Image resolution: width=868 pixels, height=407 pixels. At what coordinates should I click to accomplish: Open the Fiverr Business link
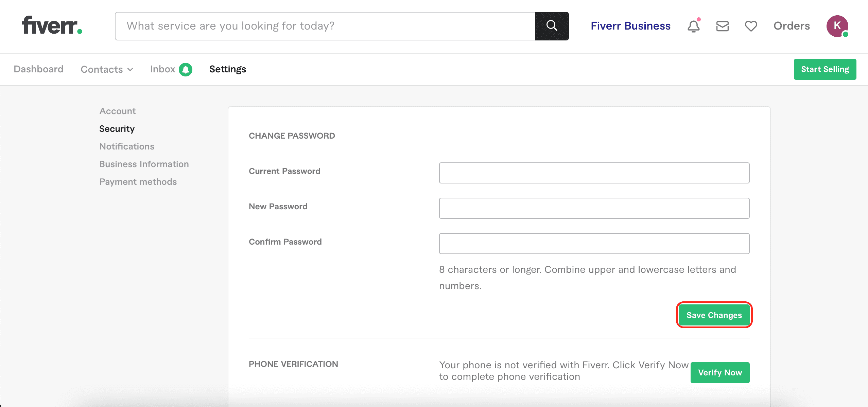(x=630, y=26)
